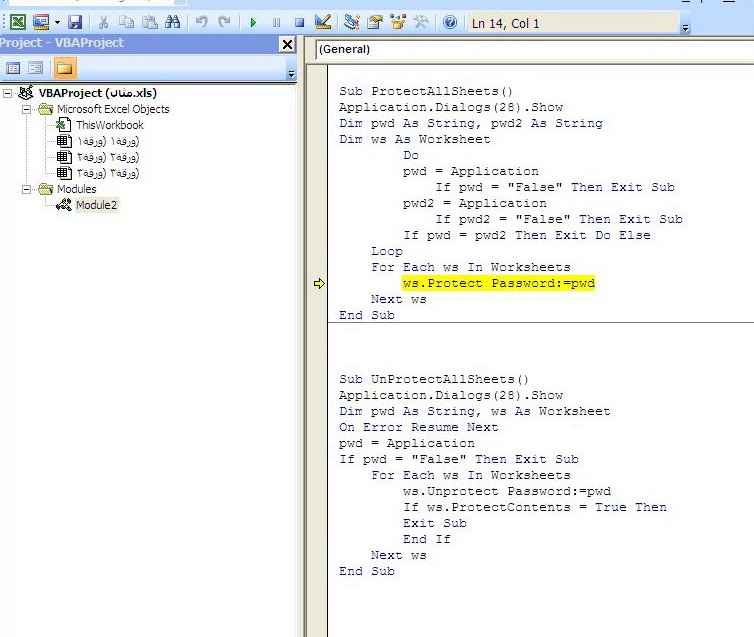Undo the last edit
This screenshot has height=637, width=754.
(202, 22)
